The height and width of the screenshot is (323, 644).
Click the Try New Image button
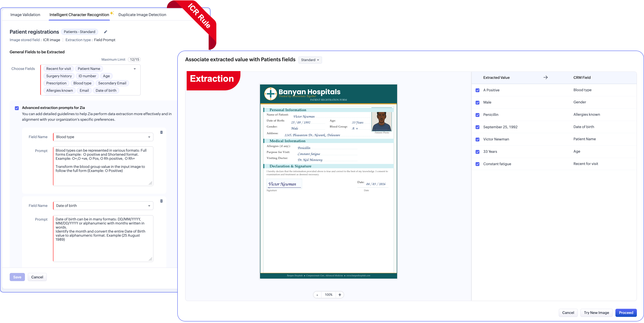tap(596, 313)
